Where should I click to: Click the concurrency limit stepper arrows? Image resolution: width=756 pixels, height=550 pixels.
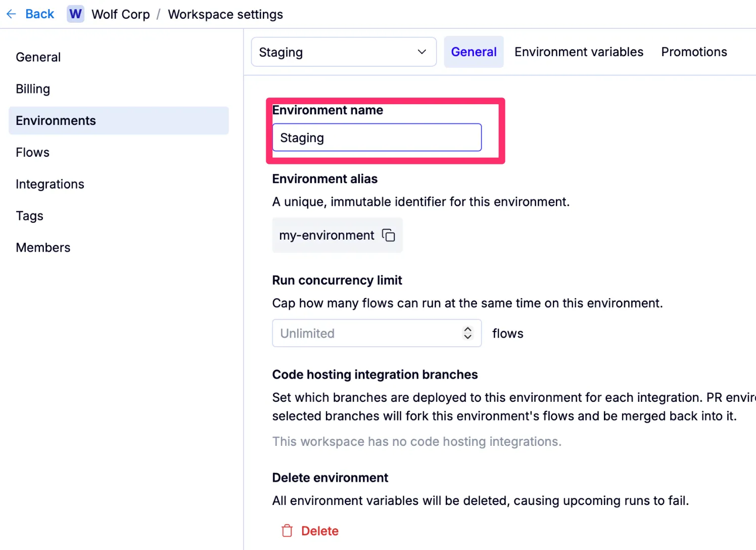467,333
